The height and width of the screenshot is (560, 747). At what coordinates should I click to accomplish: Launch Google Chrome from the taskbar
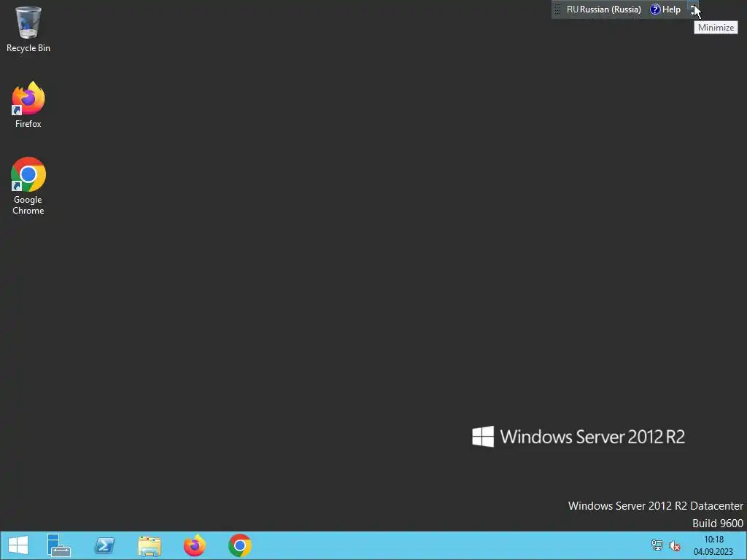(x=239, y=545)
